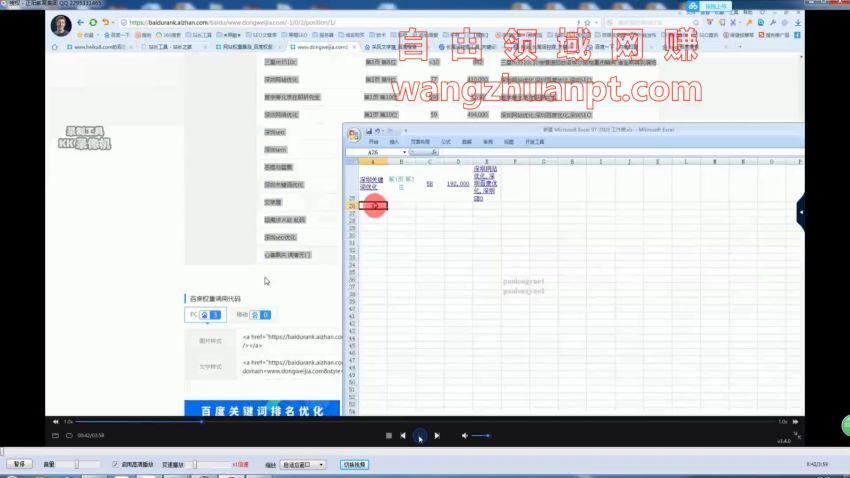Speed up playback with fast-forward icon

point(795,422)
